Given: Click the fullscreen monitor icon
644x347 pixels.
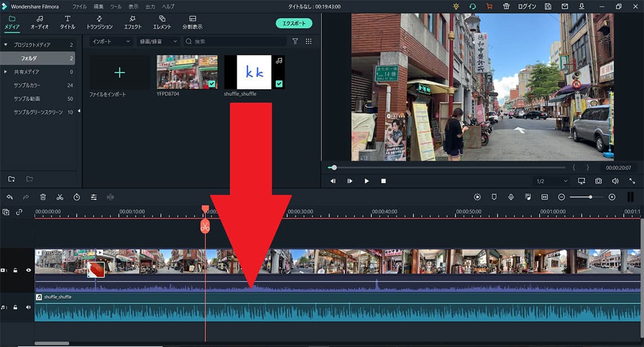Looking at the screenshot, I should 582,181.
